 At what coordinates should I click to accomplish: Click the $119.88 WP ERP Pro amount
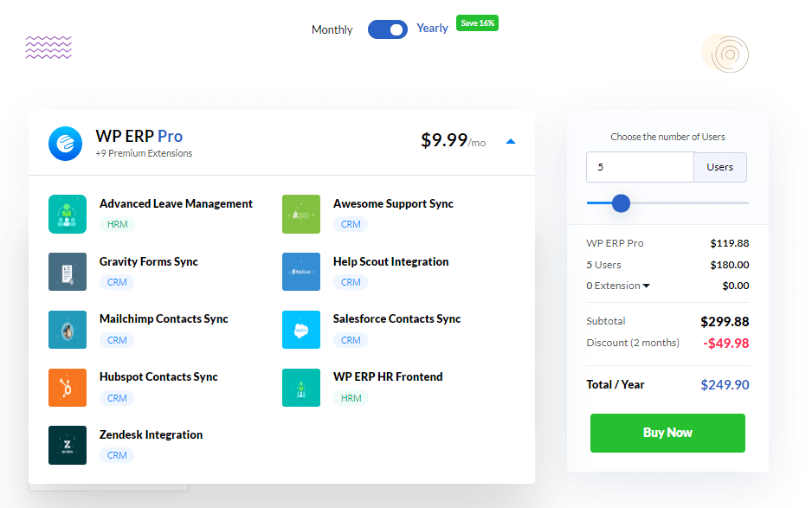(x=730, y=243)
